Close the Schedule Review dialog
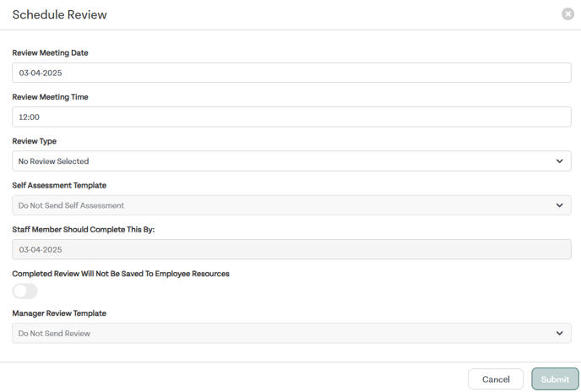The height and width of the screenshot is (392, 581). tap(567, 14)
